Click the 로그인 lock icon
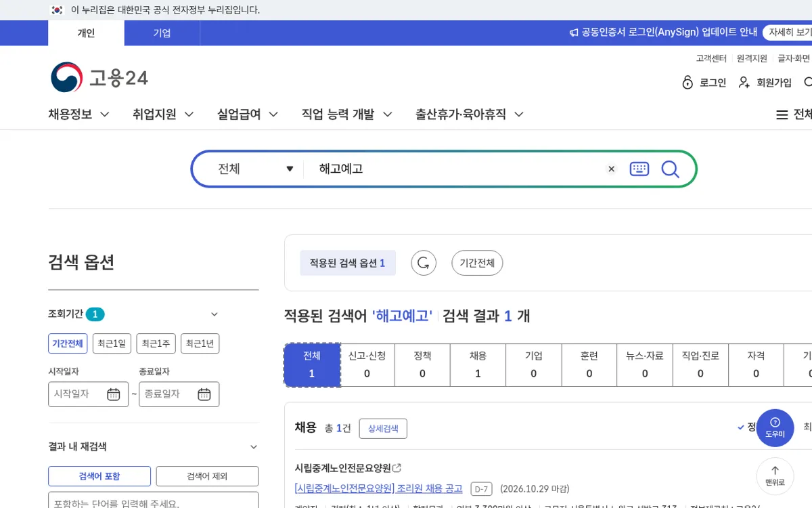 pos(687,83)
